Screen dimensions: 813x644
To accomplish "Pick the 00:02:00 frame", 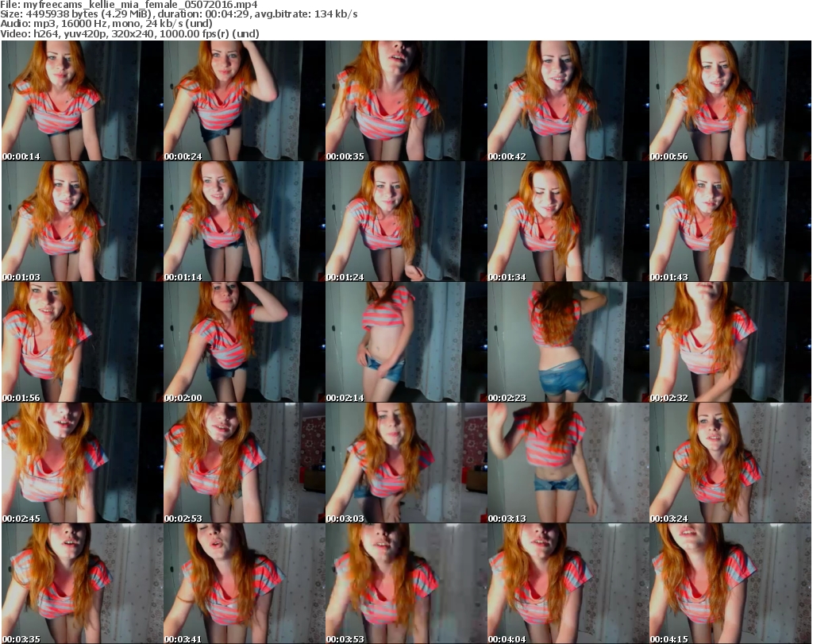I will [245, 342].
